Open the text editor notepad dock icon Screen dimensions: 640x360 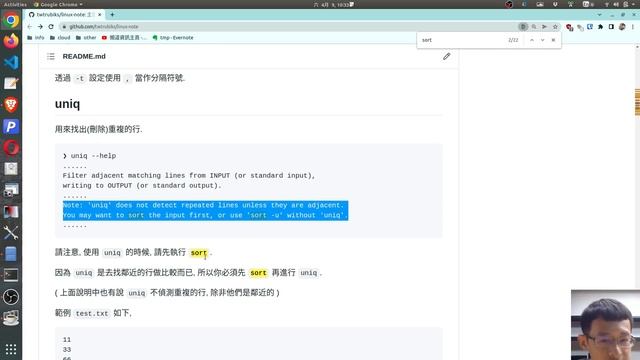coord(11,84)
